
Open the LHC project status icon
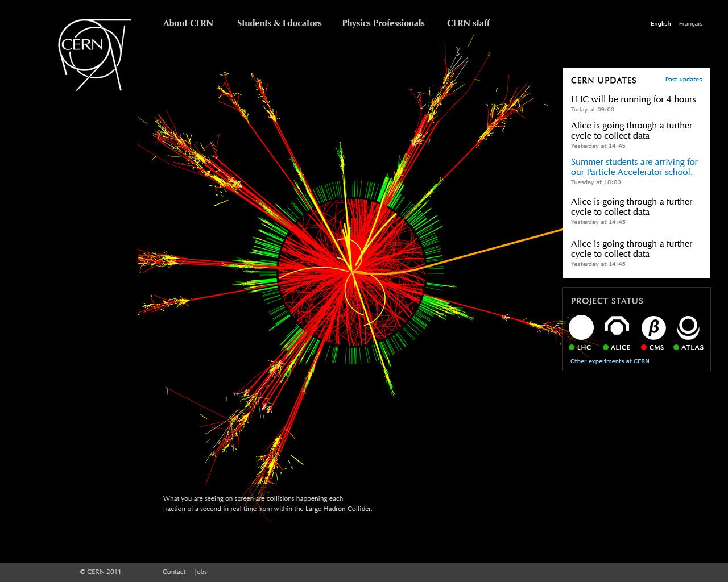pos(581,328)
